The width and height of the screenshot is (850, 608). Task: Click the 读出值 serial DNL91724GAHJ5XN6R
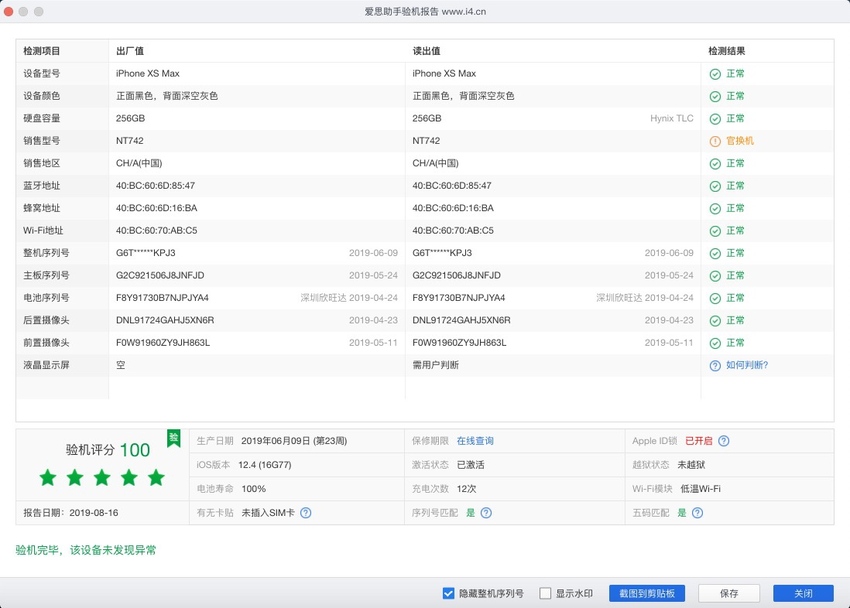click(461, 320)
